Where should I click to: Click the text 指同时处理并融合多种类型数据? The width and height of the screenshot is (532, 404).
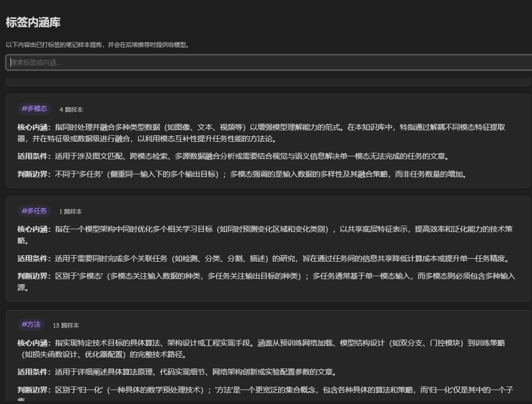pos(107,127)
